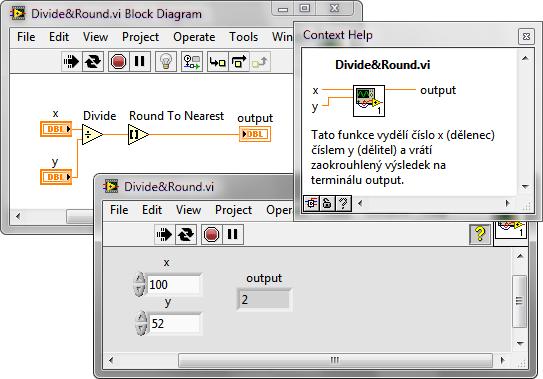Click Run arrow in Front Panel toolbar
The image size is (543, 379).
[164, 235]
